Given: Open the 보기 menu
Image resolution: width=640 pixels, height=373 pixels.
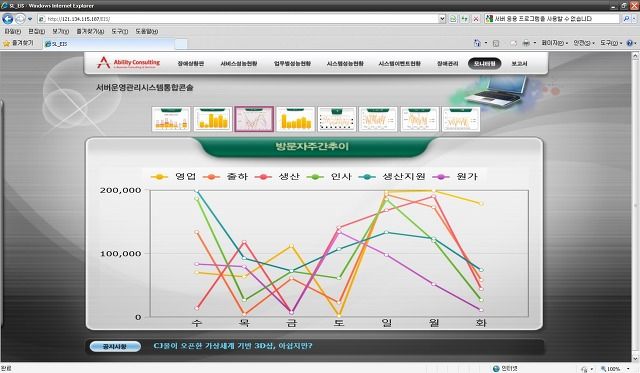Looking at the screenshot, I should tap(60, 31).
